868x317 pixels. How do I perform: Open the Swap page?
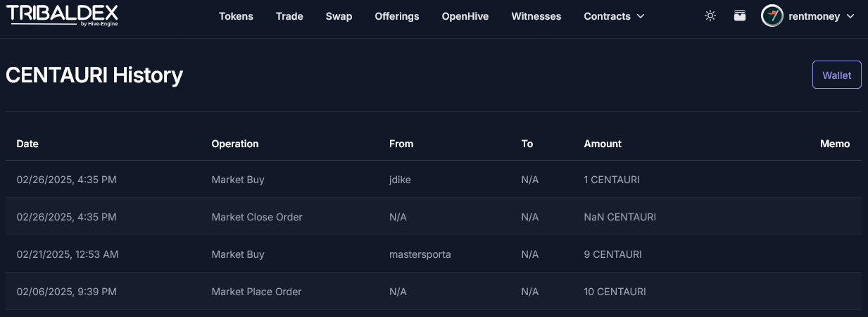(x=339, y=16)
